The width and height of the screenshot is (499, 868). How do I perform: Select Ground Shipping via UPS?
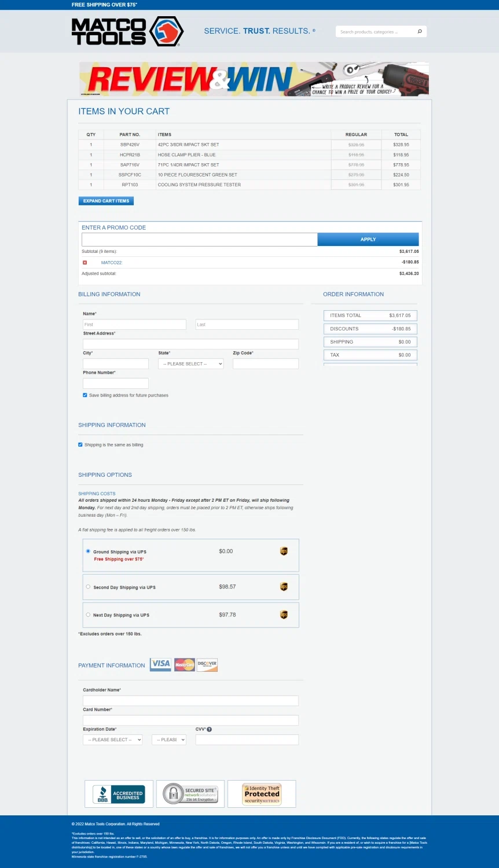[x=88, y=551]
